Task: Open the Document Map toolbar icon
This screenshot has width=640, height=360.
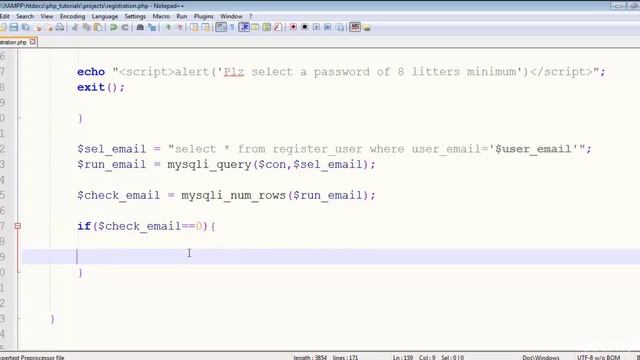Action: click(x=267, y=27)
